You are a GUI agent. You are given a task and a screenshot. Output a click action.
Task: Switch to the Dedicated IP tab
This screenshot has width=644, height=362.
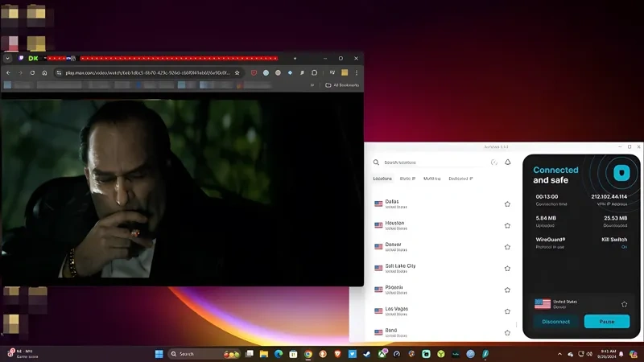[x=460, y=179]
